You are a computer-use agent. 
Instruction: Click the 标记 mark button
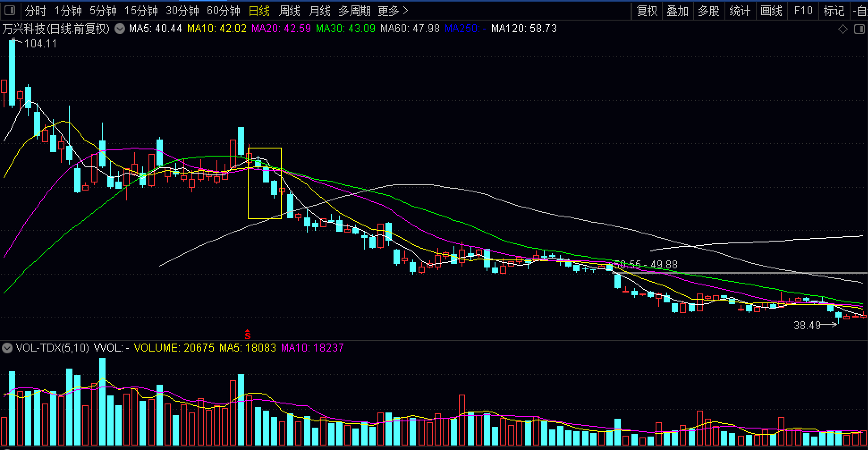(x=834, y=11)
